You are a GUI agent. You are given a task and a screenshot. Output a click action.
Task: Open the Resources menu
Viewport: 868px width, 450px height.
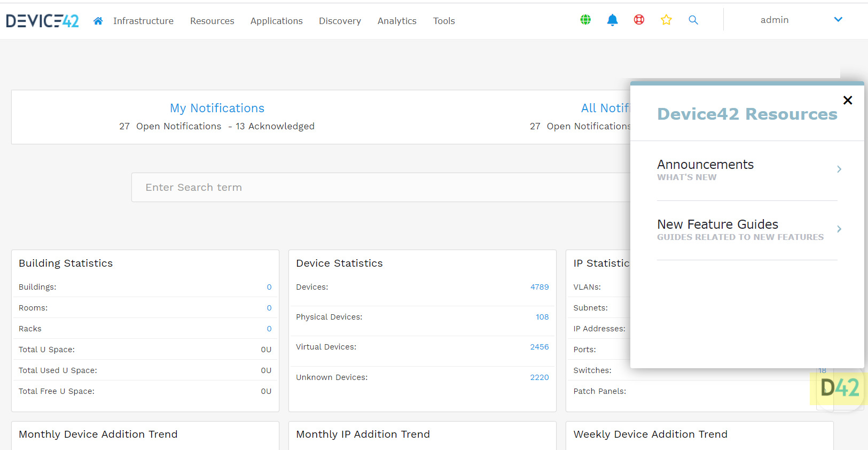tap(212, 21)
